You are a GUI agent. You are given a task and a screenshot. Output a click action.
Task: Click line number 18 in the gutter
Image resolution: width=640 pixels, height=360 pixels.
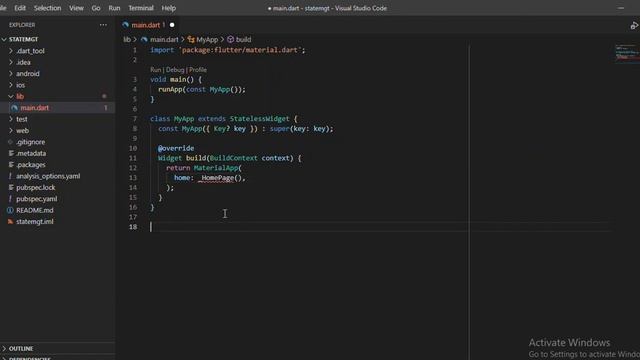133,227
